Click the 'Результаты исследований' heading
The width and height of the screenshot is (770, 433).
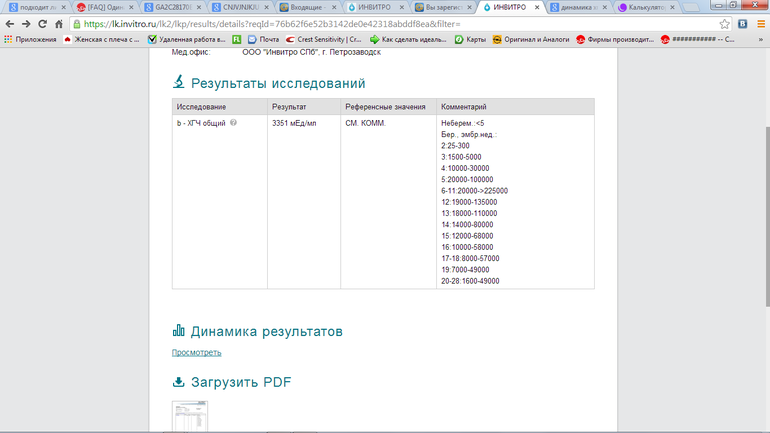click(x=278, y=83)
